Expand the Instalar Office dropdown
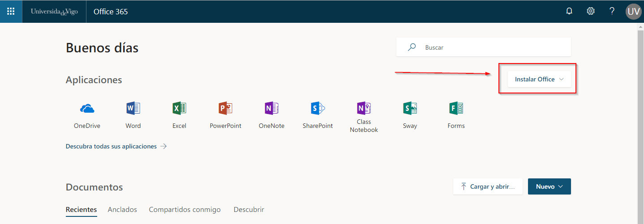The image size is (644, 224). [x=539, y=79]
